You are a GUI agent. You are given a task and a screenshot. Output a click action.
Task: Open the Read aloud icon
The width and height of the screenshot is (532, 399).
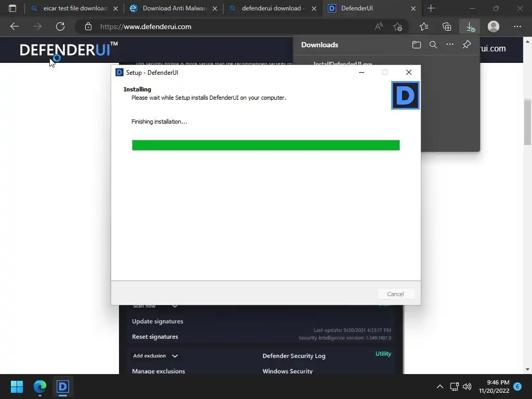click(x=379, y=26)
